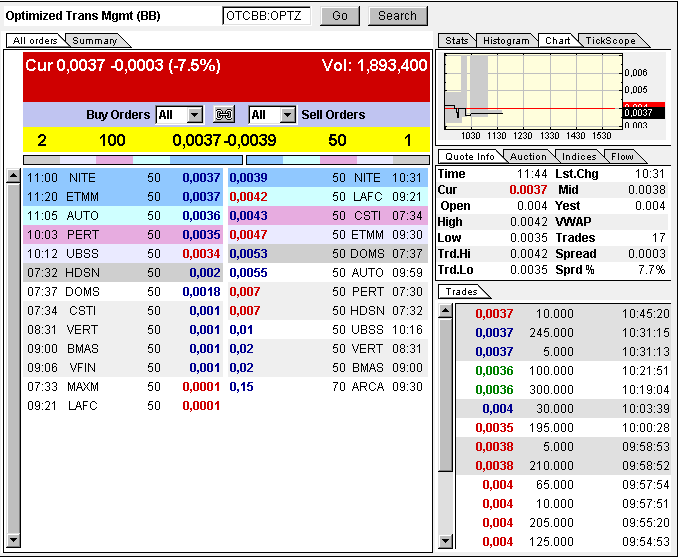Image resolution: width=678 pixels, height=557 pixels.
Task: Click the OTCBB:OPTZ symbol input field
Action: pos(266,16)
